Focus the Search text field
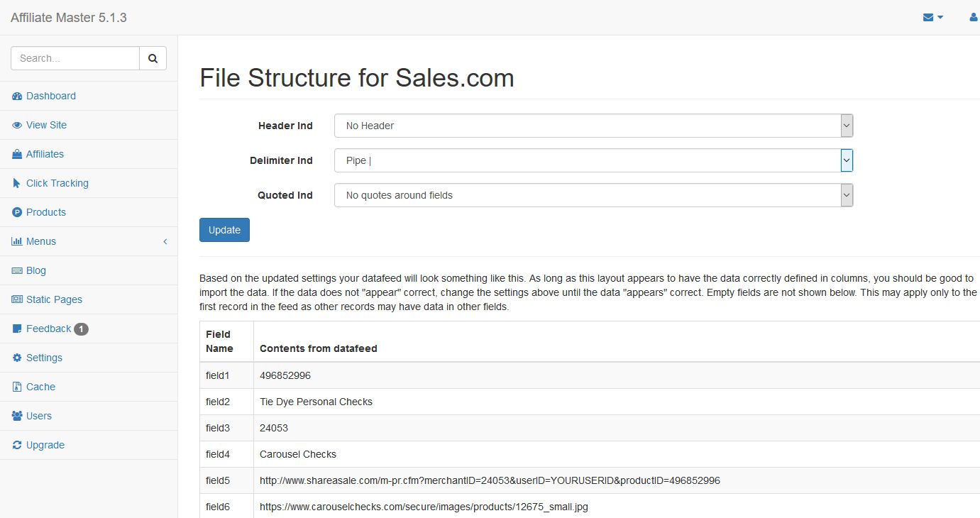980x518 pixels. (x=75, y=58)
